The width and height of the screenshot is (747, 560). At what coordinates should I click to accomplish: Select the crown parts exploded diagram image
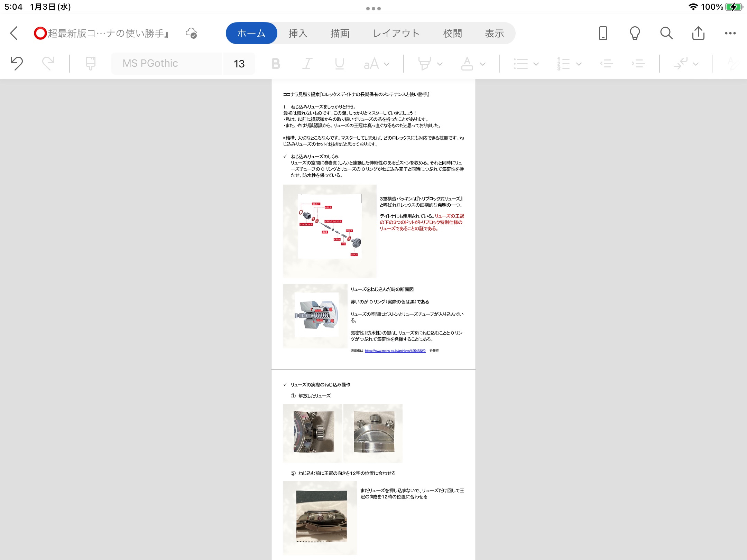coord(330,231)
